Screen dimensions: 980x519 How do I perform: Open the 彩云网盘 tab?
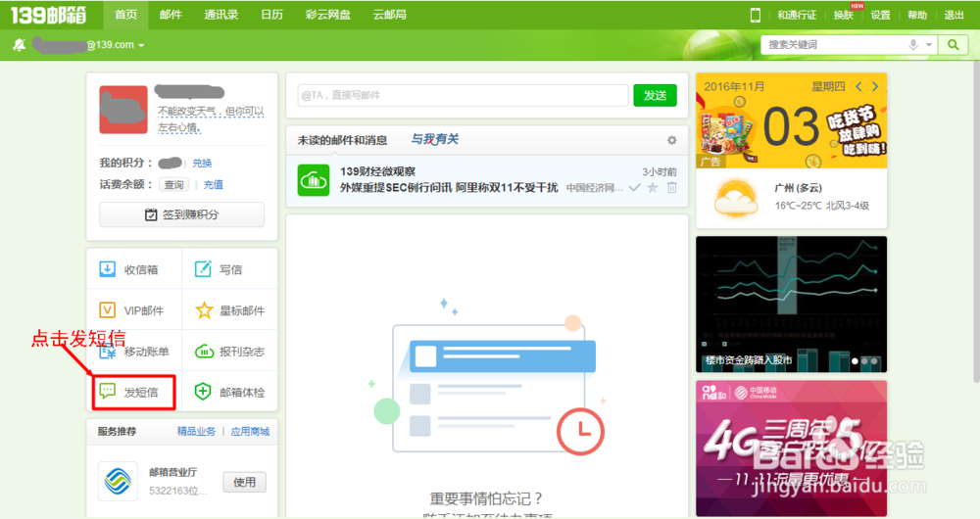click(328, 15)
